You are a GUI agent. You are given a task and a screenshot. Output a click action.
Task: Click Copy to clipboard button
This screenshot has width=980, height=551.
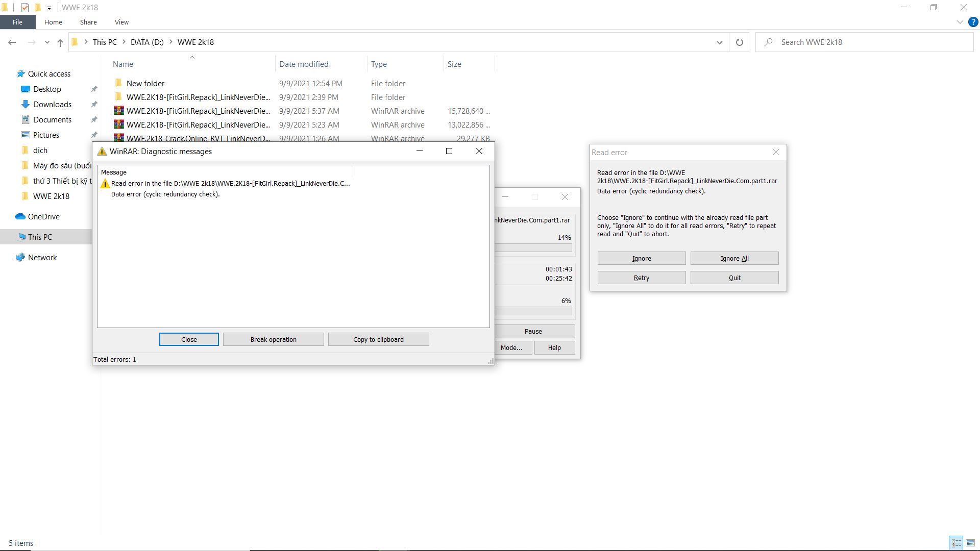tap(378, 339)
